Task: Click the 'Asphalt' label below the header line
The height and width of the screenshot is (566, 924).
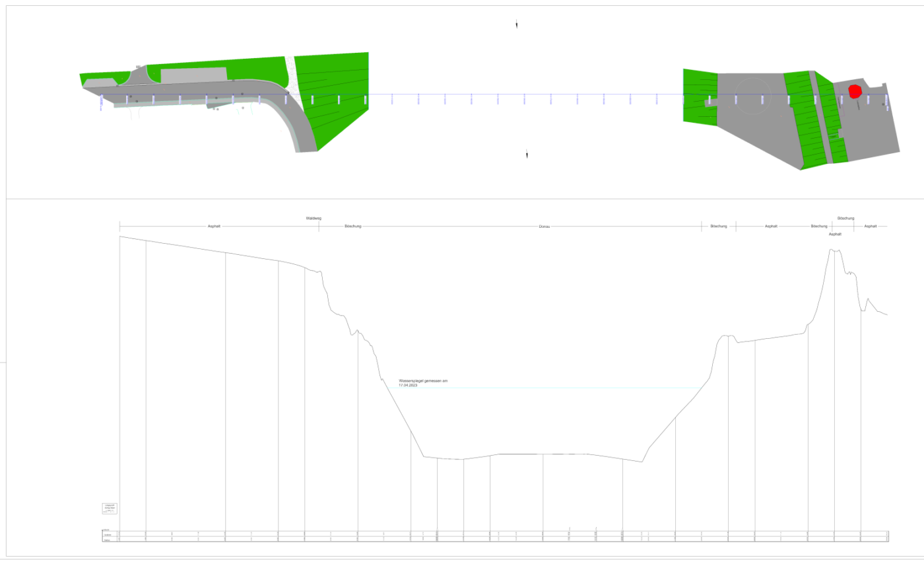Action: point(835,234)
